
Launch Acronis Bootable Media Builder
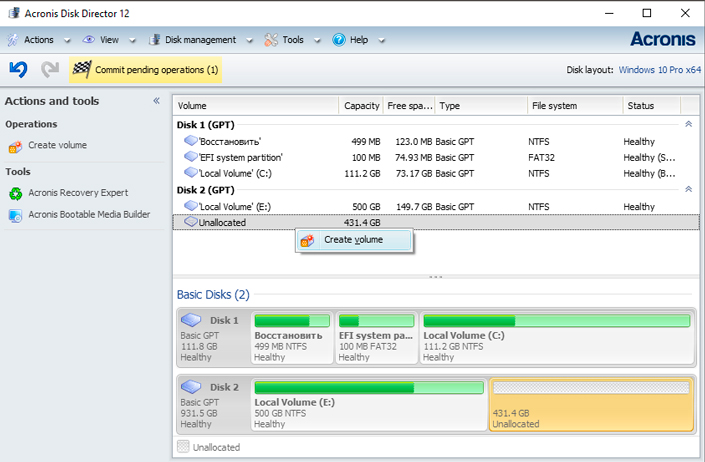click(89, 214)
